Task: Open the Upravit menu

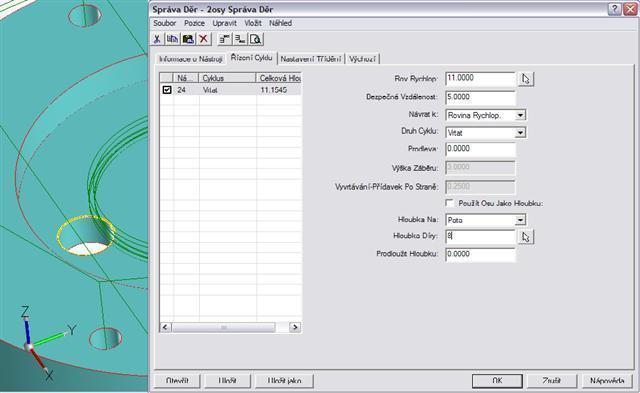Action: click(224, 23)
